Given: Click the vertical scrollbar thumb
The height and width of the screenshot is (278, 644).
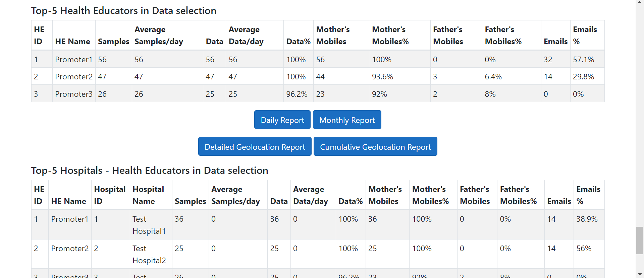Looking at the screenshot, I should pos(640,240).
